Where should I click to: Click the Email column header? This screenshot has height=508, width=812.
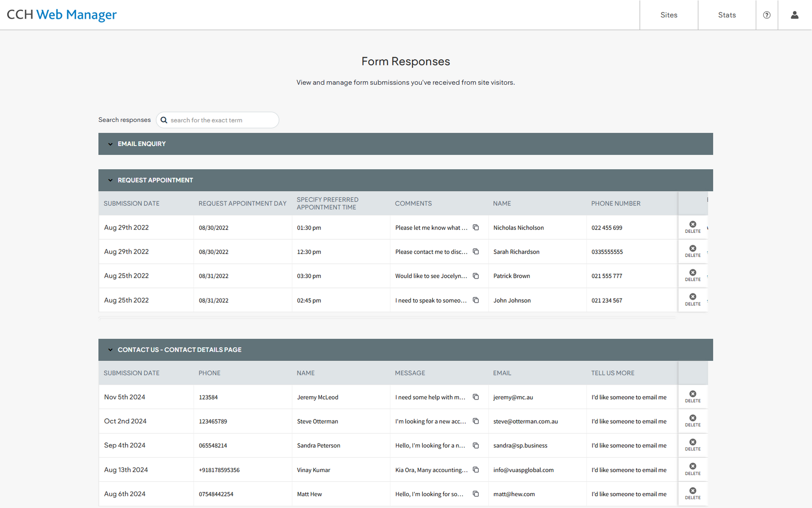[x=502, y=373]
